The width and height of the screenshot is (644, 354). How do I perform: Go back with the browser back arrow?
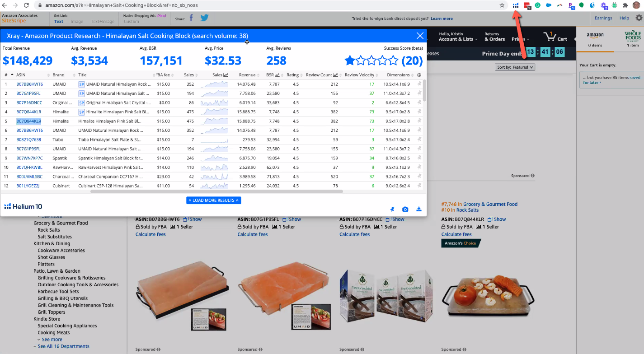pos(5,5)
